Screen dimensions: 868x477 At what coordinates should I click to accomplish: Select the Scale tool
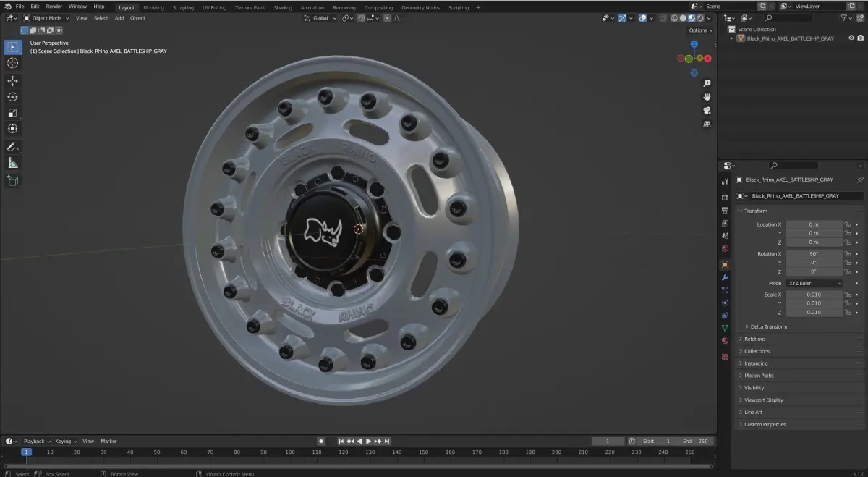pyautogui.click(x=13, y=113)
